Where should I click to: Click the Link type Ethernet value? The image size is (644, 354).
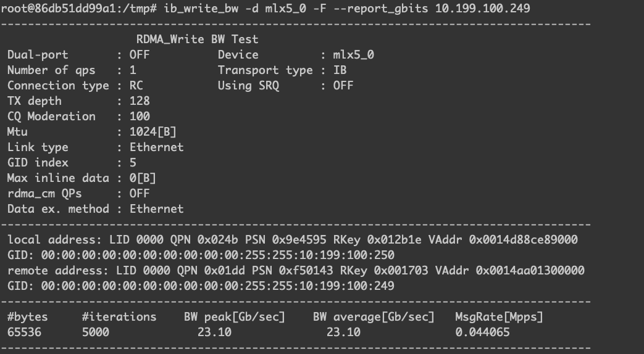point(156,147)
